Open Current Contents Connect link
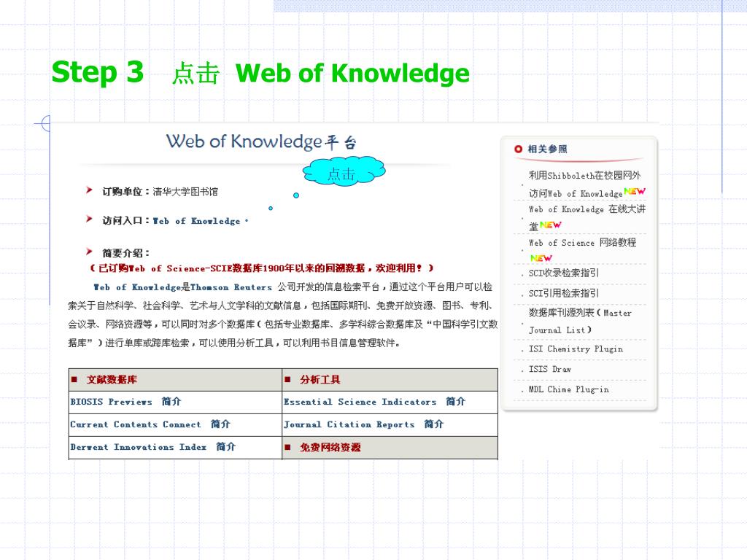747x560 pixels. 136,424
